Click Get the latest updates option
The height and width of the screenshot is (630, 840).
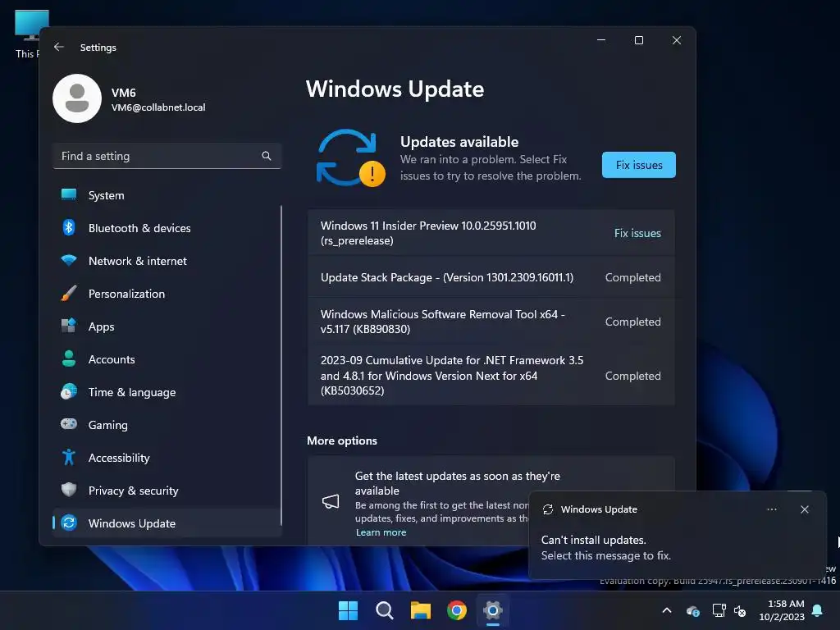(x=457, y=483)
